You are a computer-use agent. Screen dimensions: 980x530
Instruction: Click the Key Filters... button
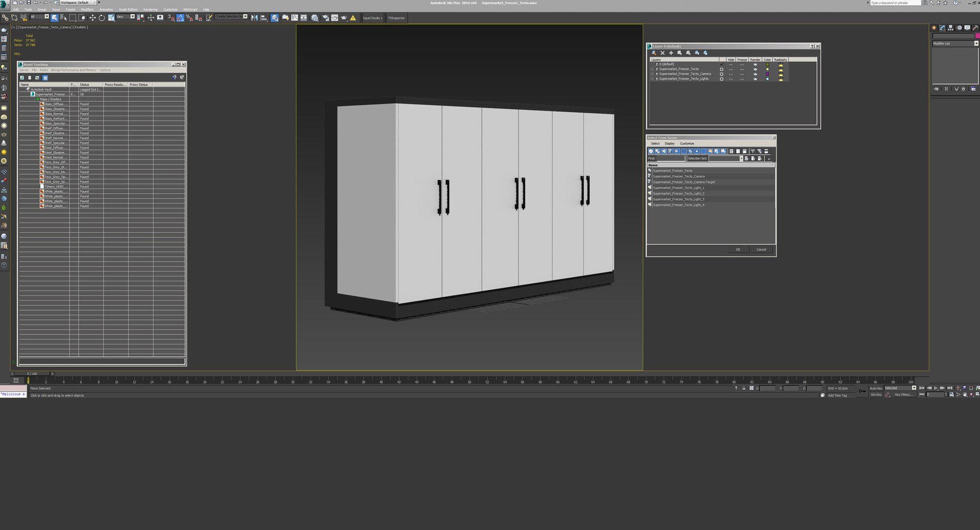[903, 395]
